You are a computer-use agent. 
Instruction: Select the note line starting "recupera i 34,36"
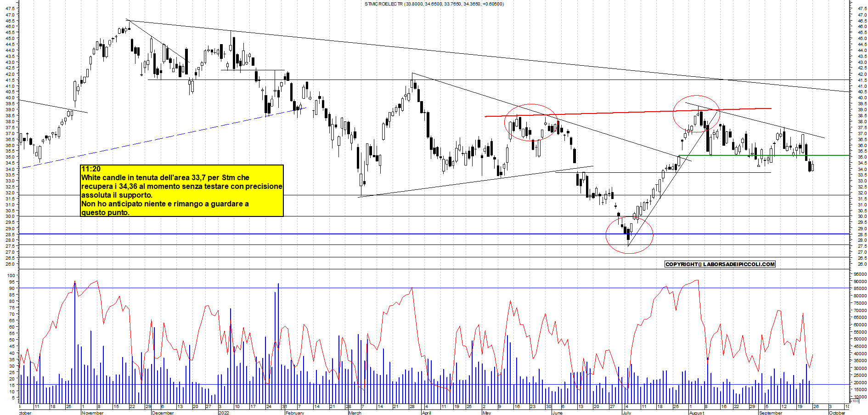[x=182, y=186]
